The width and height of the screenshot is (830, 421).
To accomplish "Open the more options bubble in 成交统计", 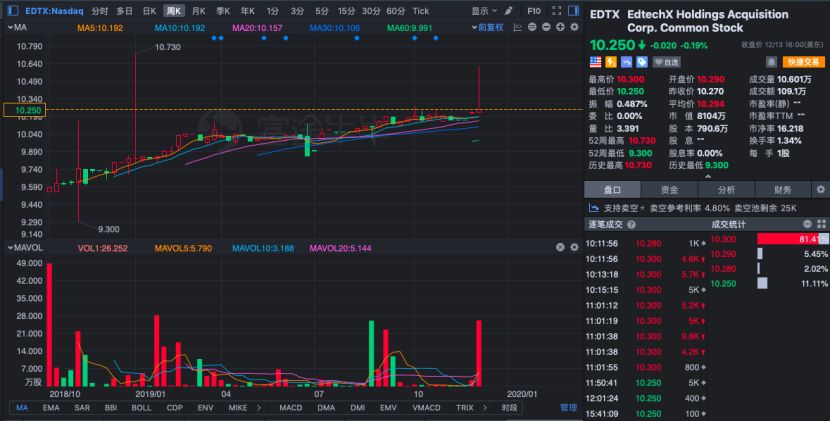I will 807,224.
